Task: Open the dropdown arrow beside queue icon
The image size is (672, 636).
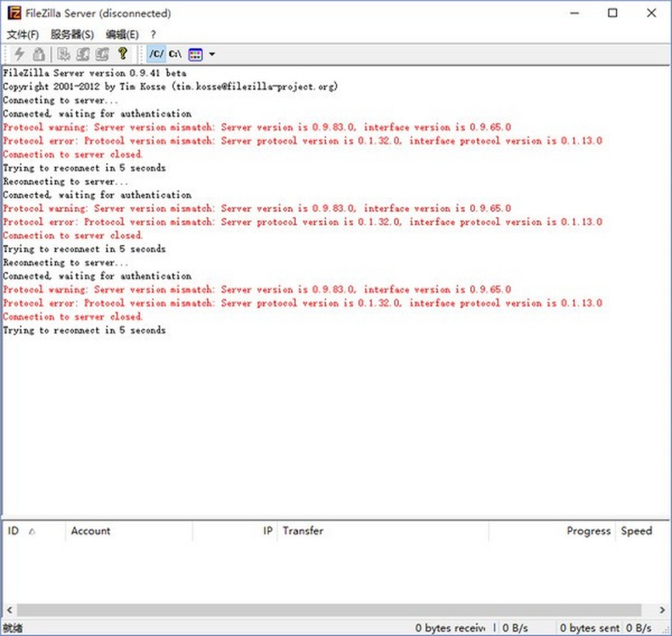Action: (x=212, y=54)
